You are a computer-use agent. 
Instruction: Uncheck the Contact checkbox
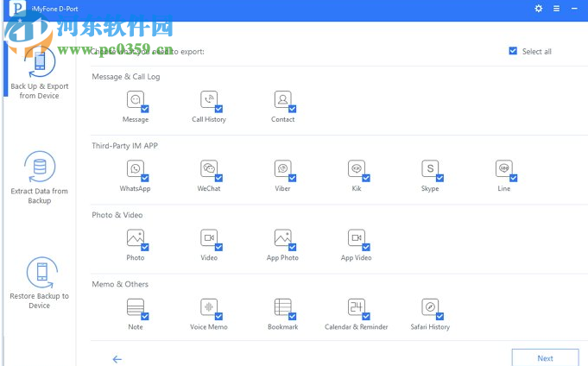(293, 109)
